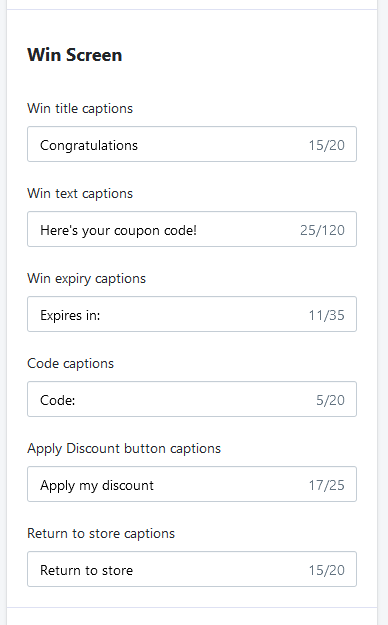
Task: Focus the Code captions input field
Action: 192,399
